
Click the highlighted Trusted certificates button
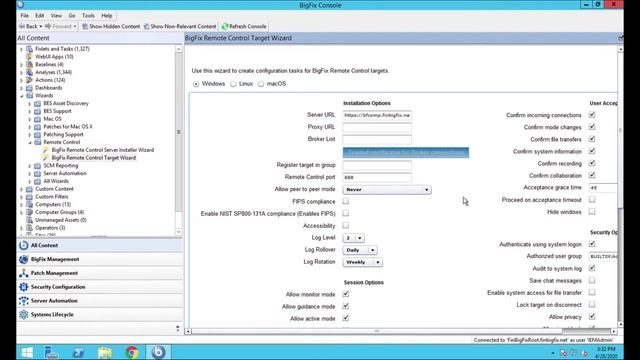[406, 152]
